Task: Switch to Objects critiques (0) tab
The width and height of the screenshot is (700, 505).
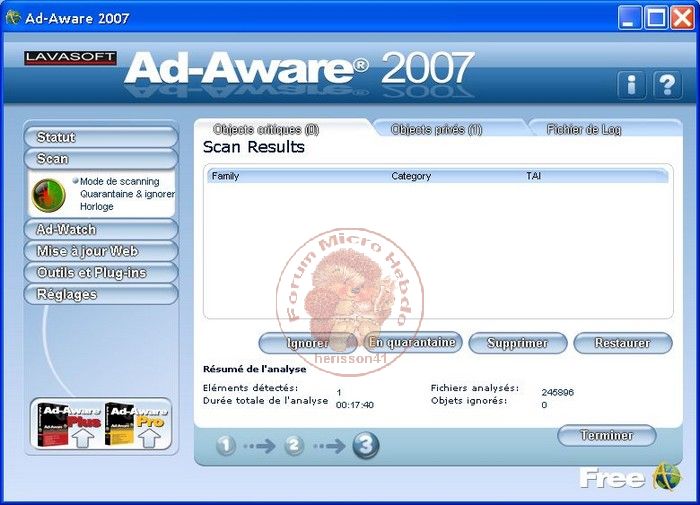Action: coord(266,129)
